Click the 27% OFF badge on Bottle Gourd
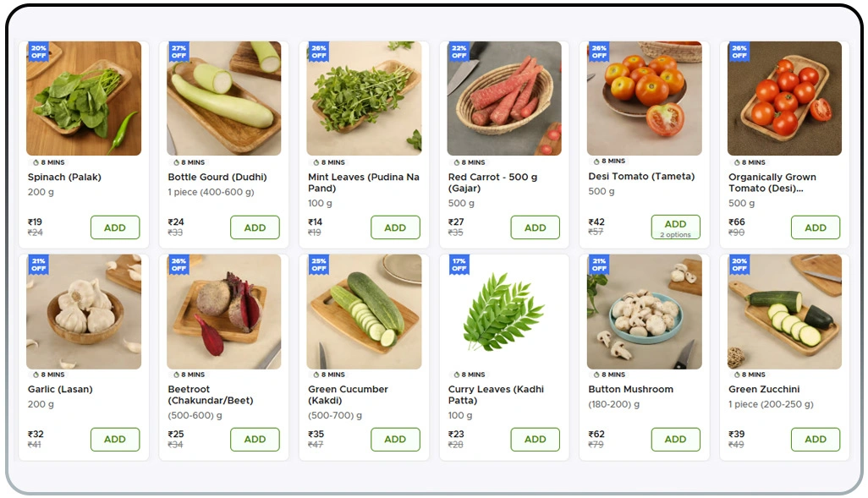This screenshot has width=868, height=498. tap(179, 52)
